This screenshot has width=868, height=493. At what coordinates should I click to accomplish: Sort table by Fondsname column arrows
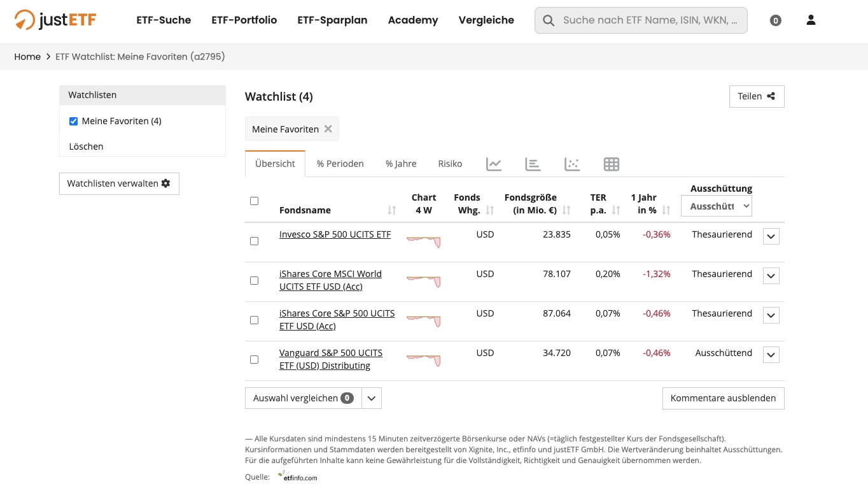(x=391, y=210)
